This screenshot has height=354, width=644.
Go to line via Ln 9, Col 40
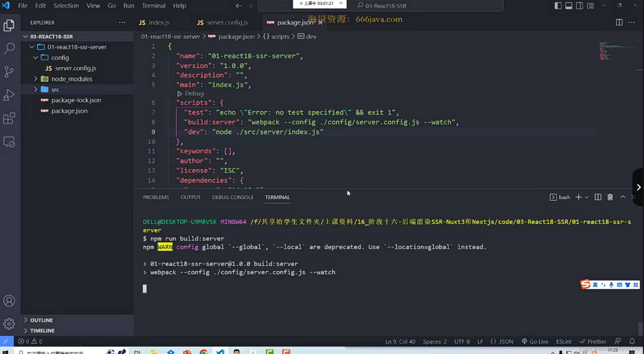click(400, 341)
